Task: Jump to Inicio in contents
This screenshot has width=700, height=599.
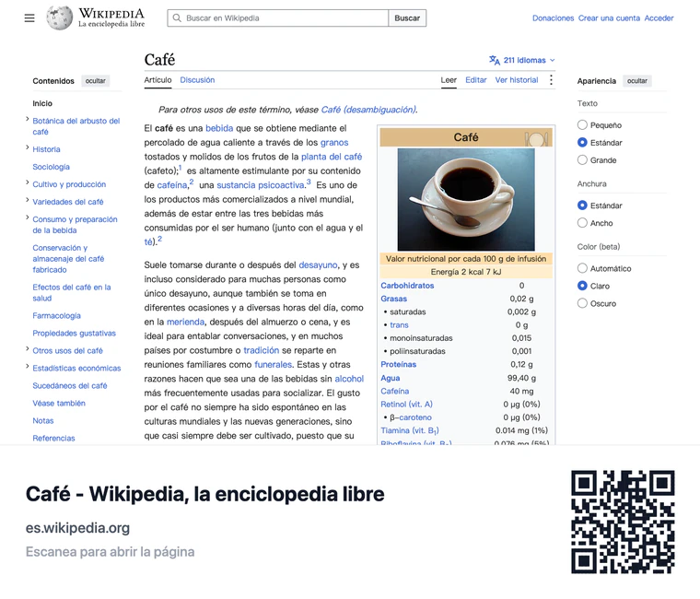Action: click(42, 103)
